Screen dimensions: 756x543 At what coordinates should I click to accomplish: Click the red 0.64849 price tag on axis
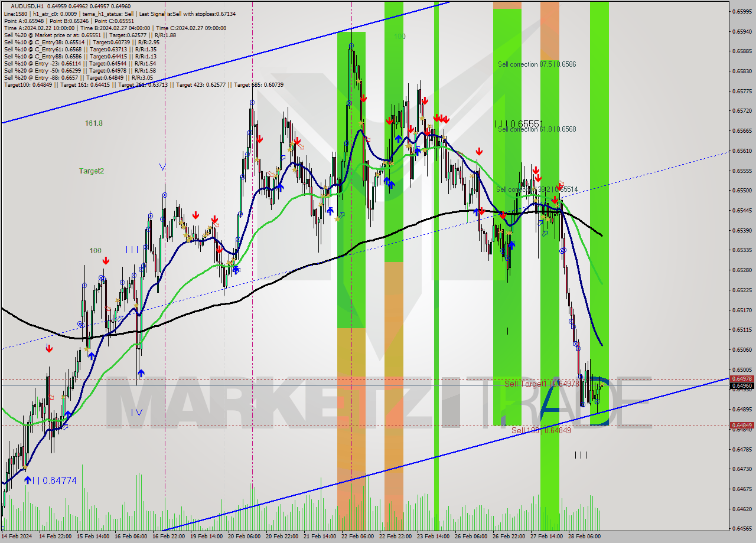[x=742, y=426]
